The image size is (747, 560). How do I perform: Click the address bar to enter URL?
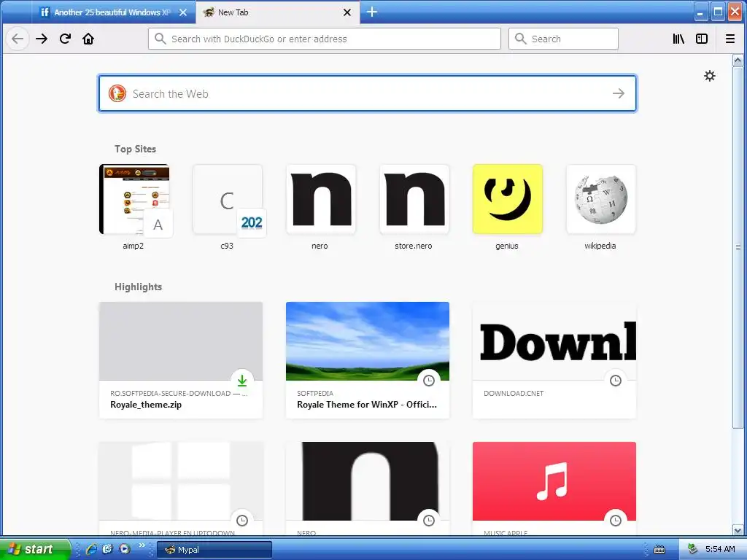pos(325,39)
